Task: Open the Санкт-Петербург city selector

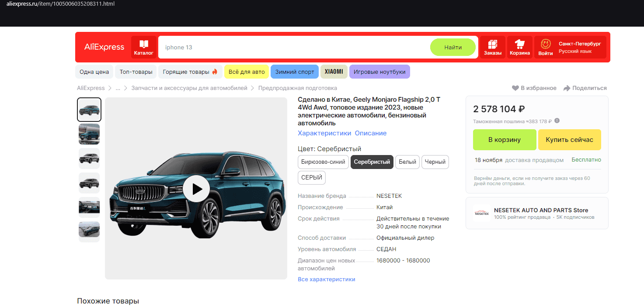Action: 580,44
